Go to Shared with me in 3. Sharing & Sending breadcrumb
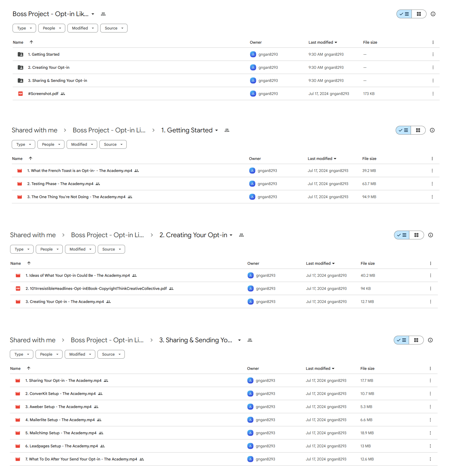This screenshot has height=476, width=450. 32,340
